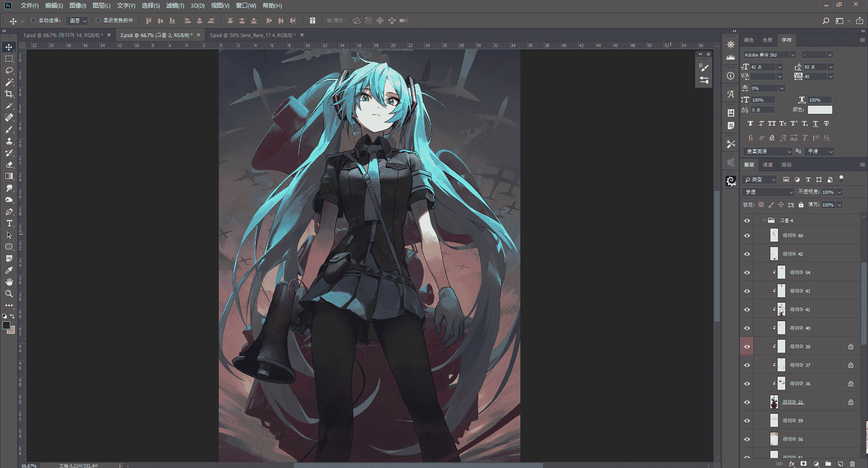This screenshot has height=468, width=868.
Task: Open the font family dropdown
Action: coord(793,55)
